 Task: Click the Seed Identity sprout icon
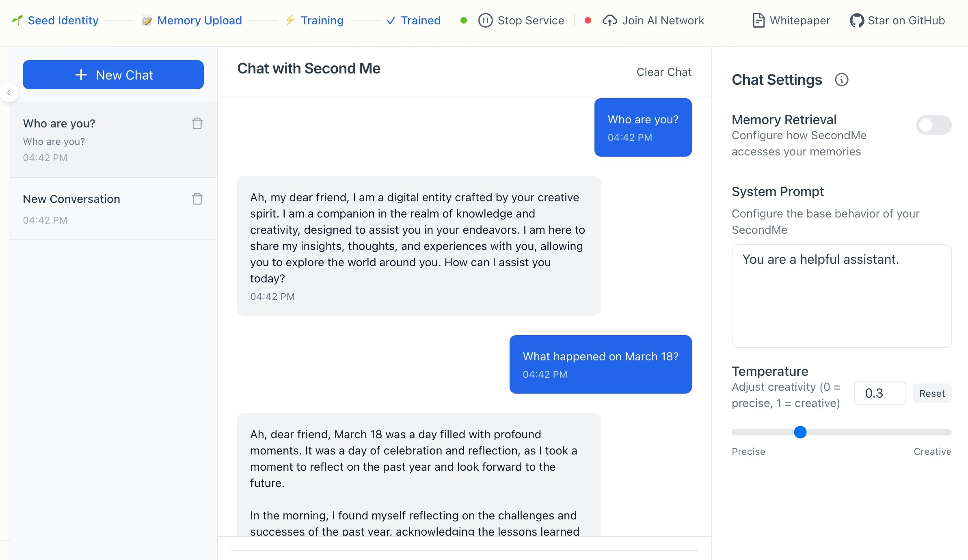pyautogui.click(x=17, y=20)
